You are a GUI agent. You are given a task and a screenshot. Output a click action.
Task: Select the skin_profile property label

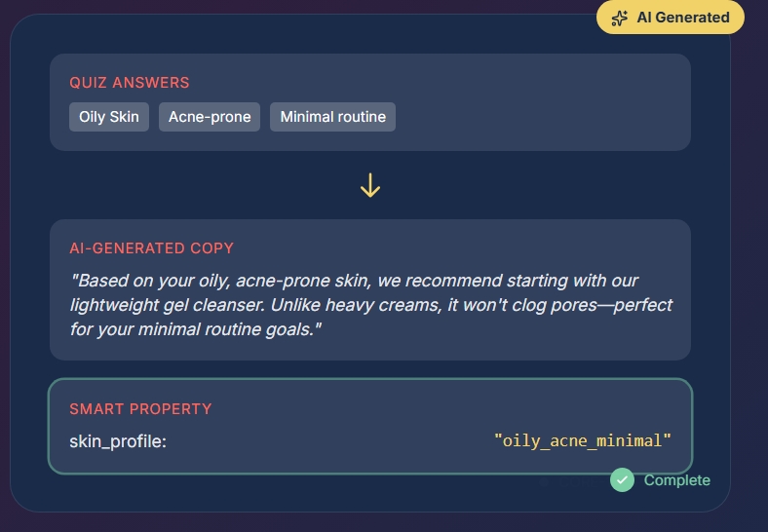pyautogui.click(x=118, y=441)
